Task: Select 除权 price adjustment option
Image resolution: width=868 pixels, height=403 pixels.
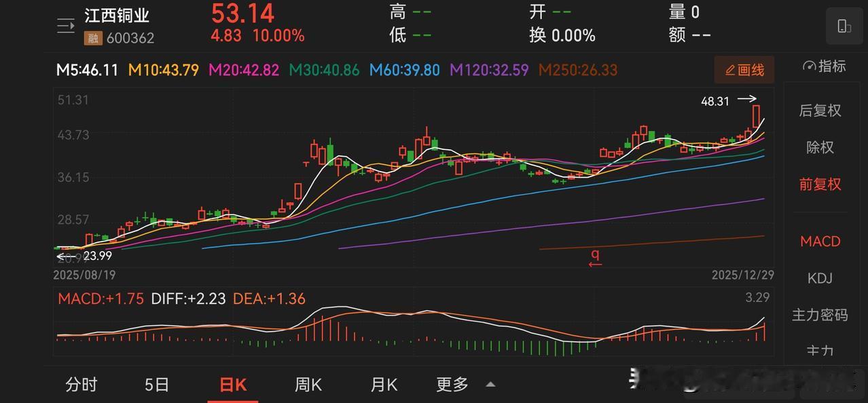Action: pos(820,147)
